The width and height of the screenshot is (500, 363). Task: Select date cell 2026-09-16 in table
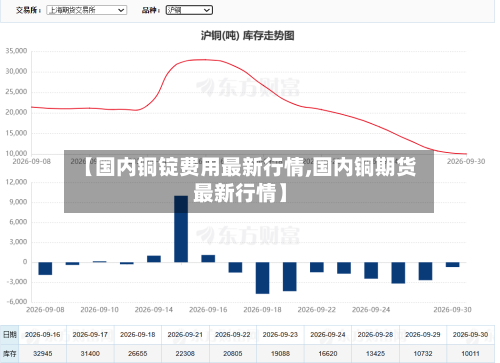[x=43, y=334]
